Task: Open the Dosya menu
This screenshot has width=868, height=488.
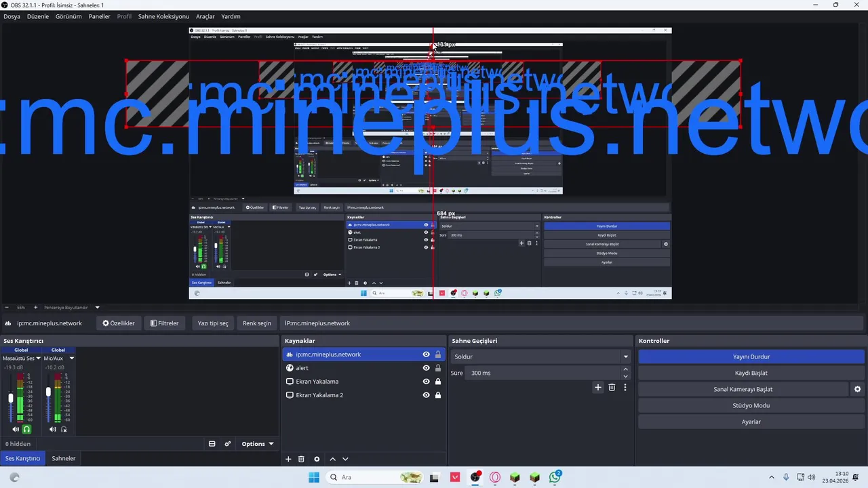Action: (12, 16)
